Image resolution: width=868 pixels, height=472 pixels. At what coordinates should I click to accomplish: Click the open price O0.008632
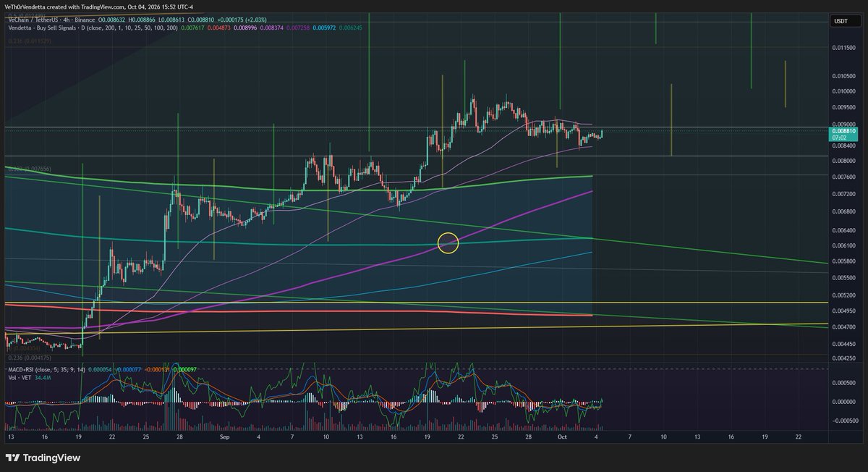[x=112, y=20]
